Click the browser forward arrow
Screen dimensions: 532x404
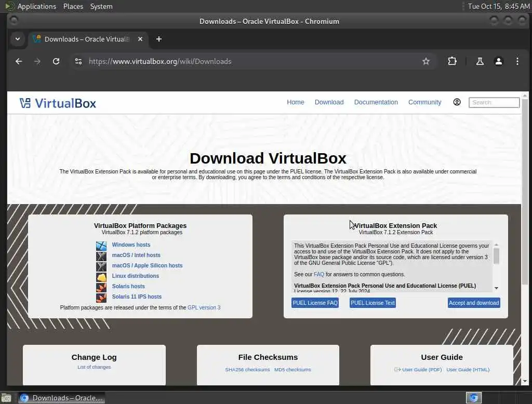coord(37,61)
